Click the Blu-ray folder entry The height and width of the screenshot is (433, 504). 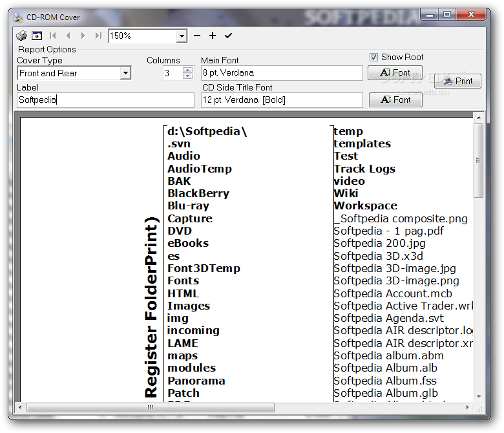coord(189,206)
